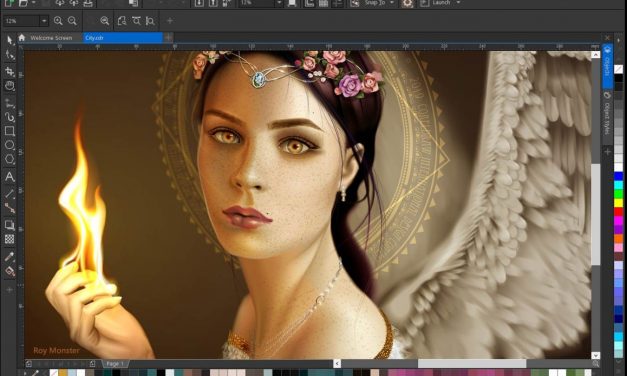Click the Options gear icon
The width and height of the screenshot is (627, 376).
[407, 3]
